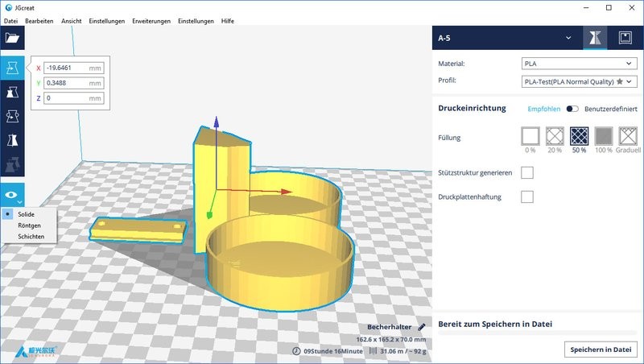Open the Erweiterungen menu
The height and width of the screenshot is (364, 644).
[151, 19]
